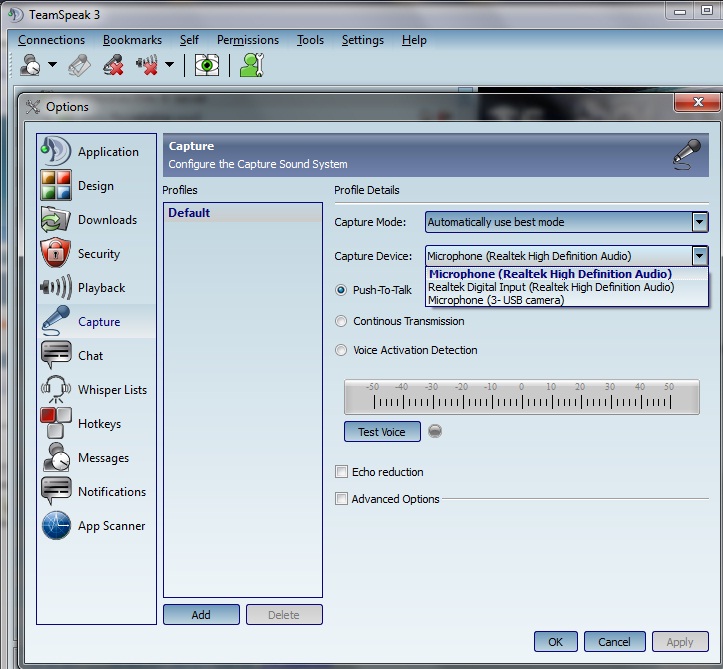Open the Whisper Lists headset icon

tap(56, 389)
